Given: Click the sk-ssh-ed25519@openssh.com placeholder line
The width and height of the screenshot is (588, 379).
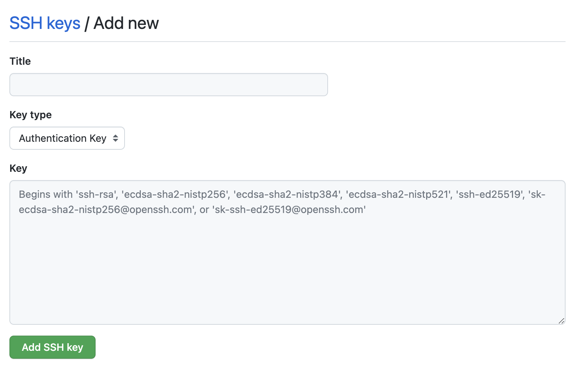Looking at the screenshot, I should pos(289,210).
